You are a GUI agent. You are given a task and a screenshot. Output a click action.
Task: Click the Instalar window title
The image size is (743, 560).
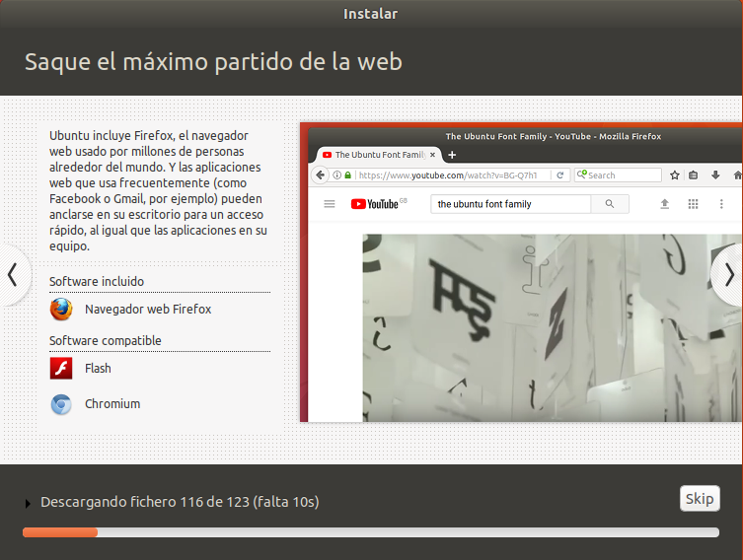tap(371, 14)
